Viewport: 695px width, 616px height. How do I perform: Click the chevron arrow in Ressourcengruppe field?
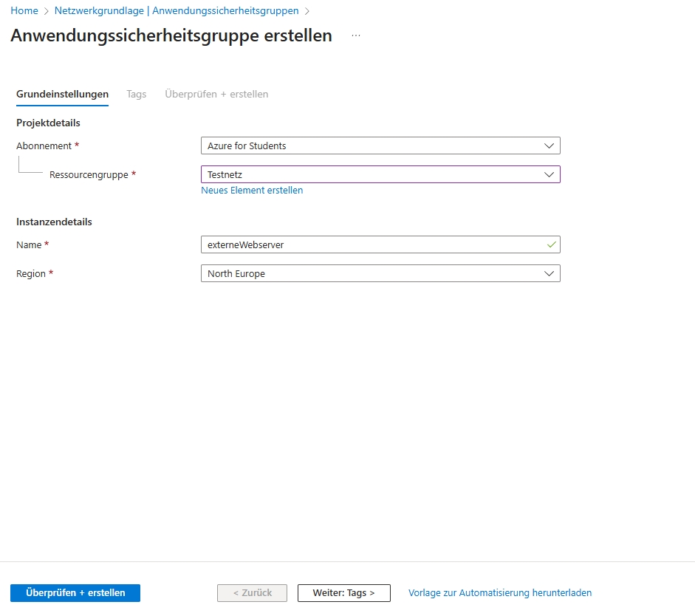549,175
